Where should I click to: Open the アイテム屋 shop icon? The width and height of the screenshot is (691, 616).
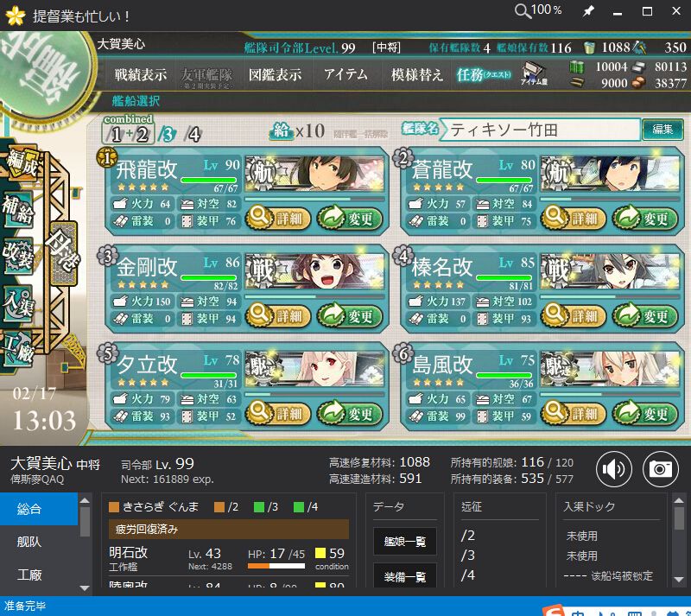(534, 73)
